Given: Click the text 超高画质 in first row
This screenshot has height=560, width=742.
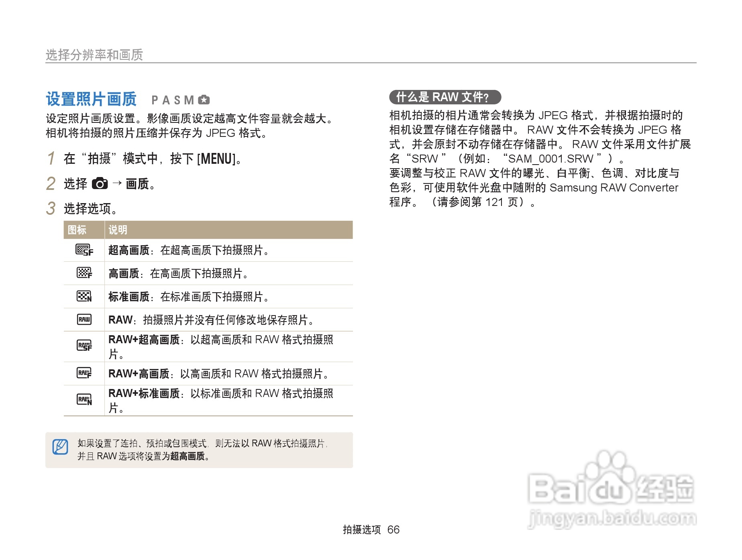Looking at the screenshot, I should (x=129, y=250).
